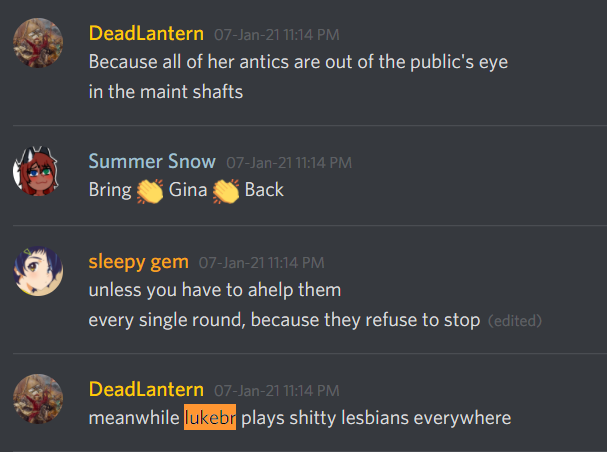Click the timestamp on DeadLantern's last message
The height and width of the screenshot is (452, 607).
(x=277, y=390)
